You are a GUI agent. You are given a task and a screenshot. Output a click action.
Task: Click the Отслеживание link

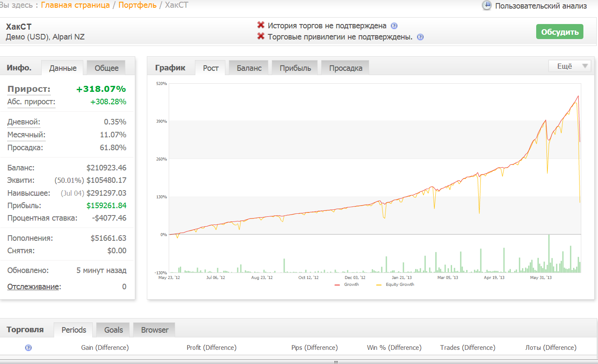pyautogui.click(x=33, y=287)
